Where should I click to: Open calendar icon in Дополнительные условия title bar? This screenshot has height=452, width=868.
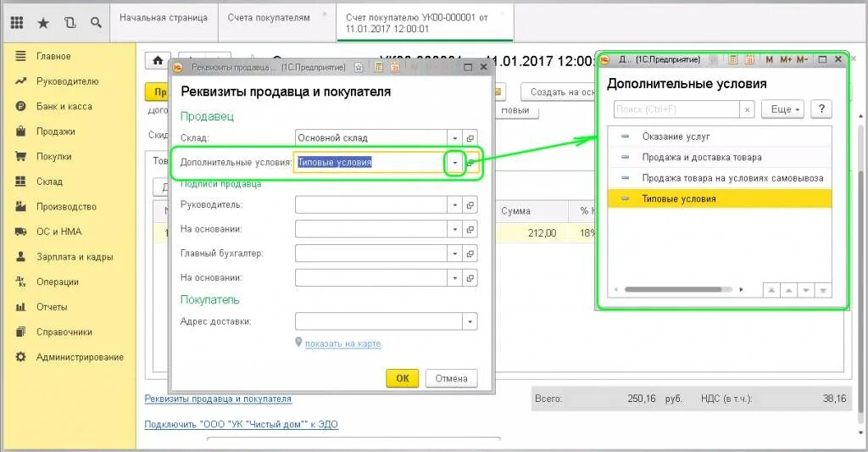749,59
